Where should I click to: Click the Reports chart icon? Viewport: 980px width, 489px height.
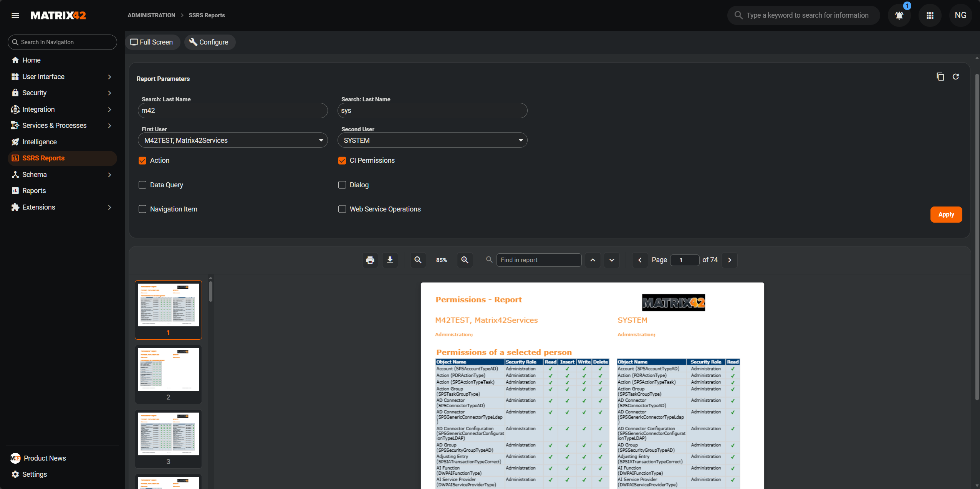[x=15, y=191]
